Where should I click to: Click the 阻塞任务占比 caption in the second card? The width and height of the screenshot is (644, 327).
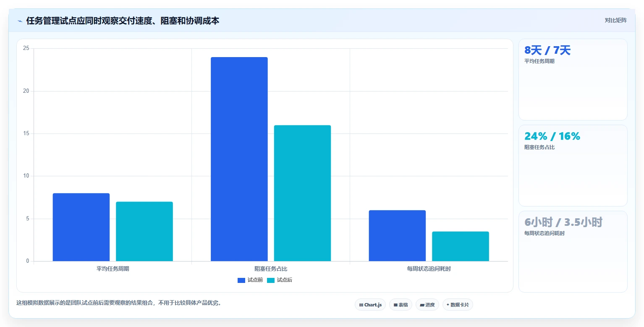point(539,147)
